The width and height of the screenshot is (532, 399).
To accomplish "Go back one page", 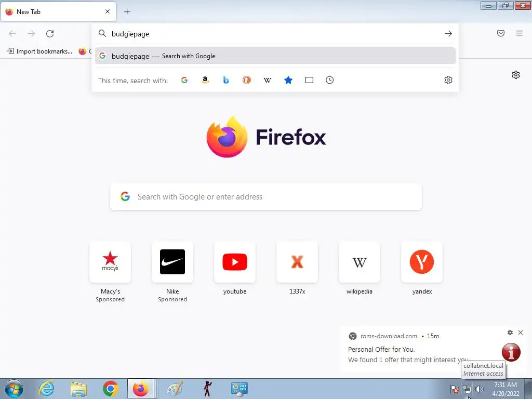I will [12, 34].
